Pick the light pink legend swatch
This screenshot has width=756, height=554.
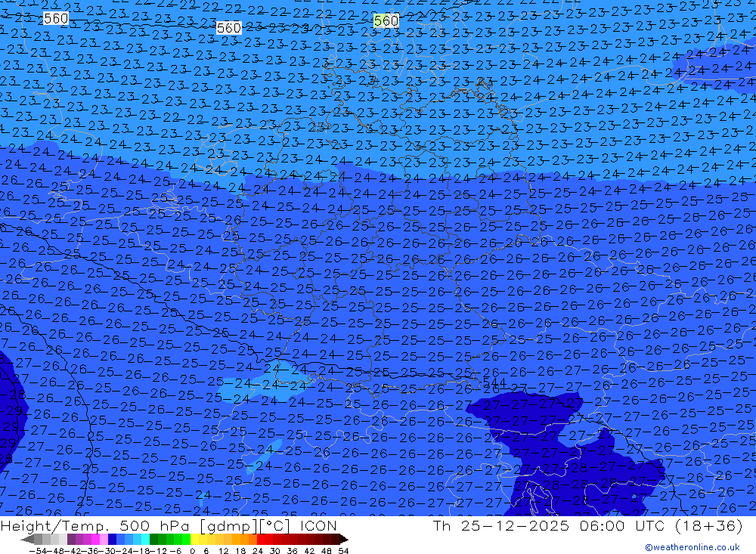coord(104,539)
